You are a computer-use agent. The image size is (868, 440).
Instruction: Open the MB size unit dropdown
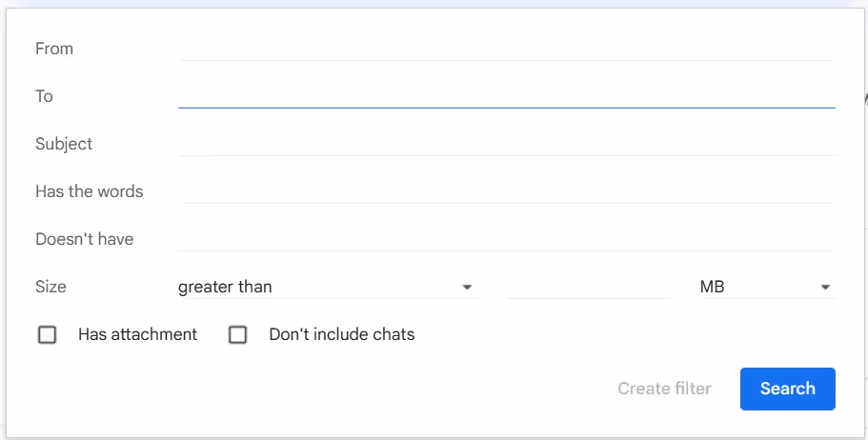765,287
